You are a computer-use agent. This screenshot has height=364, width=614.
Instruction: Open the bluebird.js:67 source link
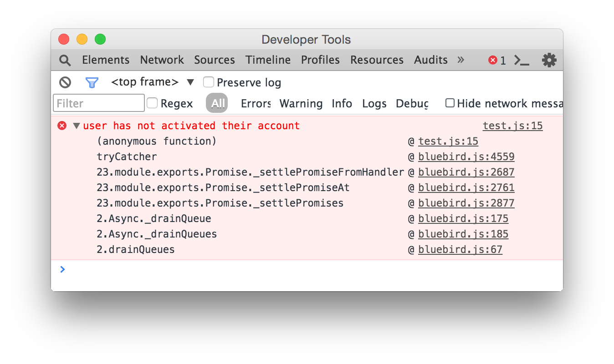[x=460, y=250]
